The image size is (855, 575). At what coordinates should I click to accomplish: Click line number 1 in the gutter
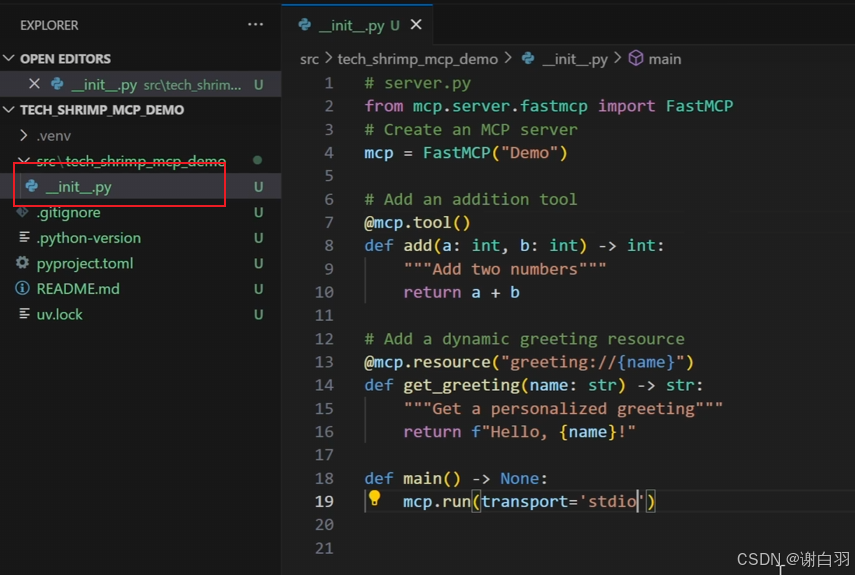[x=329, y=83]
